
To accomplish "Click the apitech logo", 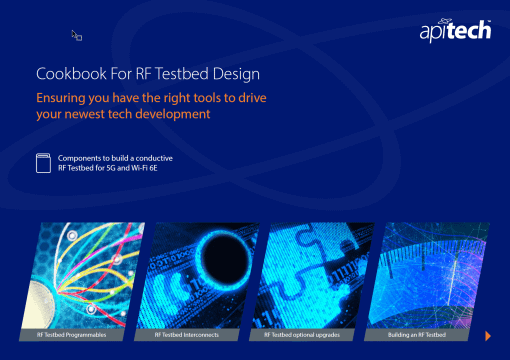I will [x=455, y=30].
